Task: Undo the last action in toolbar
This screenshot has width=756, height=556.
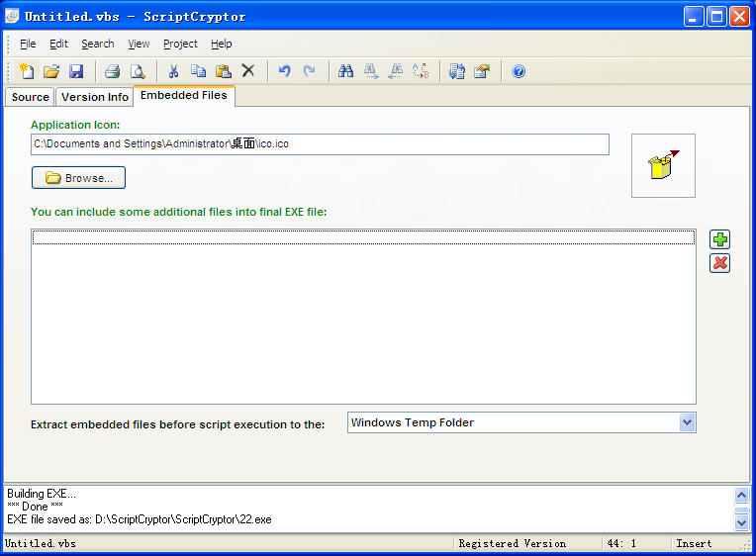Action: coord(284,71)
